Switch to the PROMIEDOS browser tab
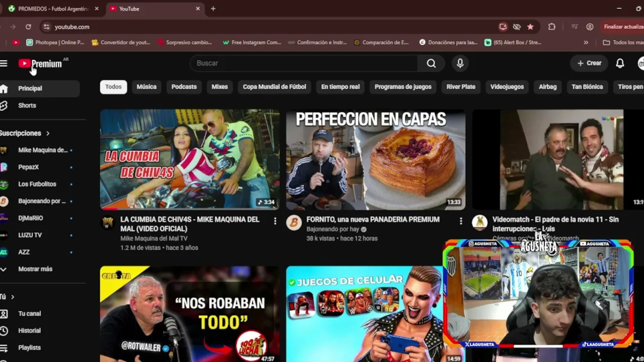The height and width of the screenshot is (362, 644). click(53, 9)
